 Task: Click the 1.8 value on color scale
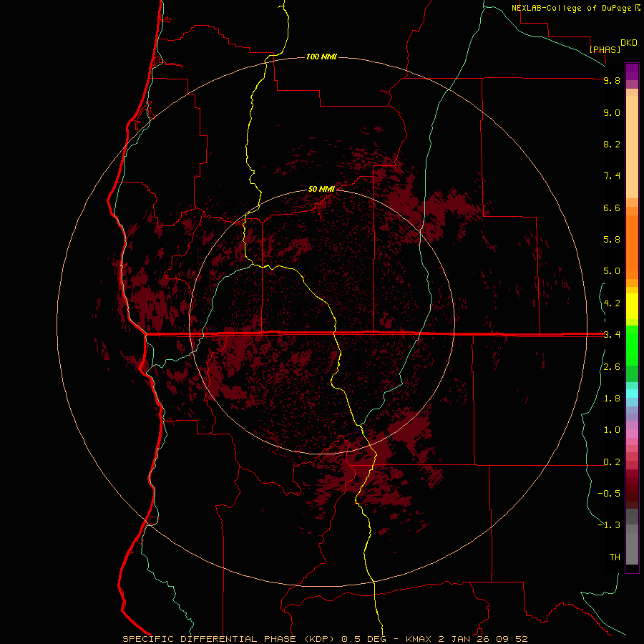612,399
